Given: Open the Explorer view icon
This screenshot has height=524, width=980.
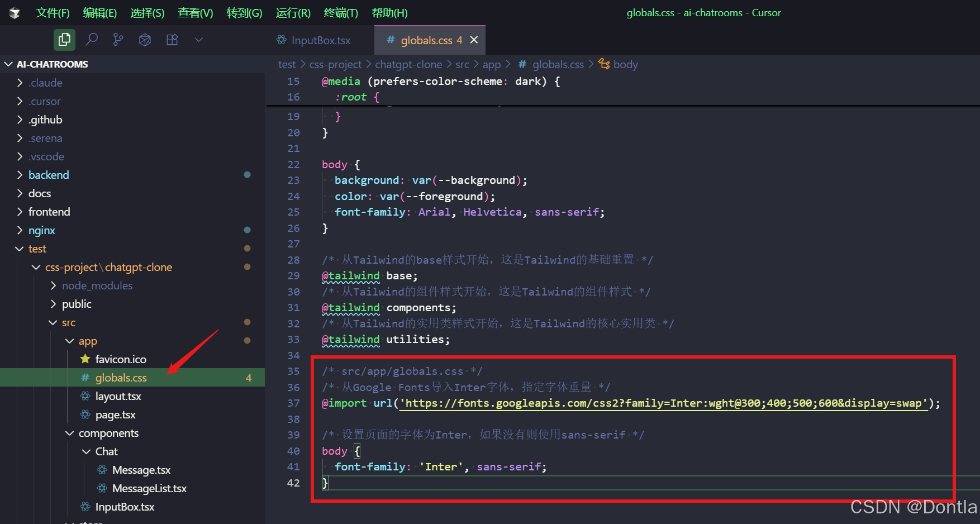Looking at the screenshot, I should tap(64, 40).
